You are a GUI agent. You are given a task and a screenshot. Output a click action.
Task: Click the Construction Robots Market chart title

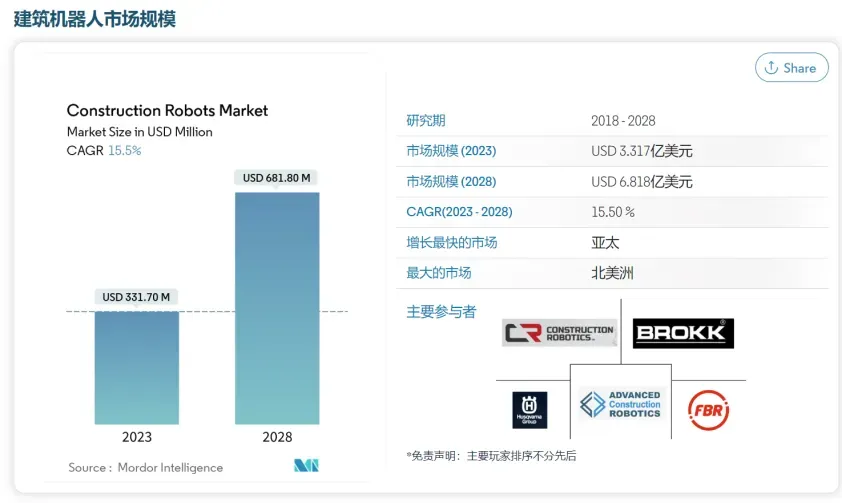167,111
